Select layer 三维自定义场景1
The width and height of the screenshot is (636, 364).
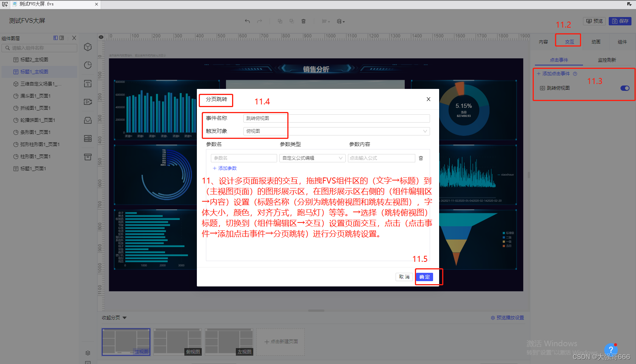40,84
